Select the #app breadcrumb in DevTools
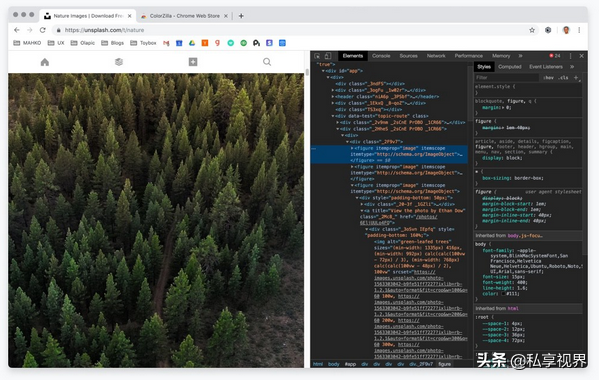The height and width of the screenshot is (380, 599). (x=350, y=364)
